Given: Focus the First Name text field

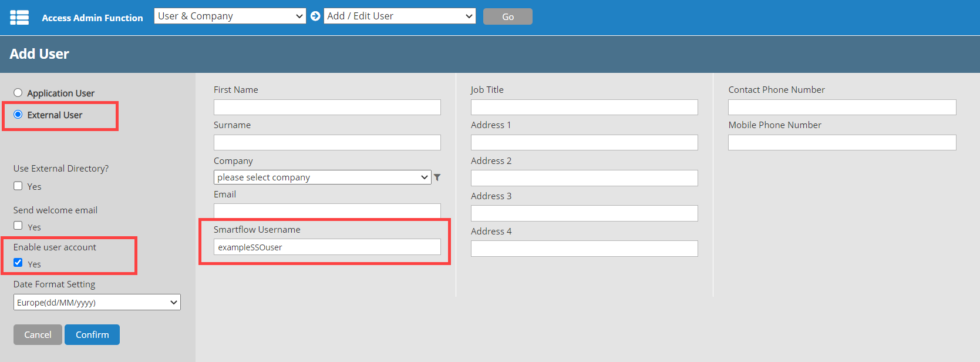Looking at the screenshot, I should [327, 107].
